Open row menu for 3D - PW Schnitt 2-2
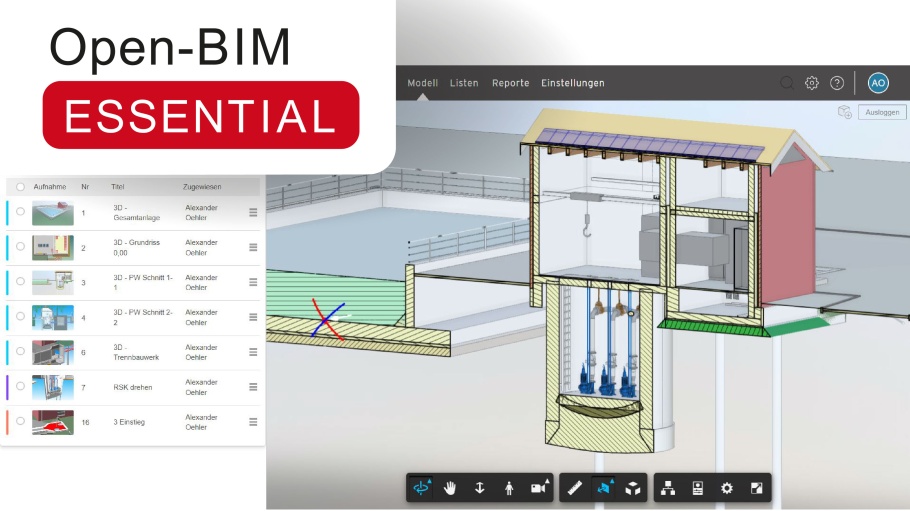Viewport: 910px width, 511px height. coord(253,317)
